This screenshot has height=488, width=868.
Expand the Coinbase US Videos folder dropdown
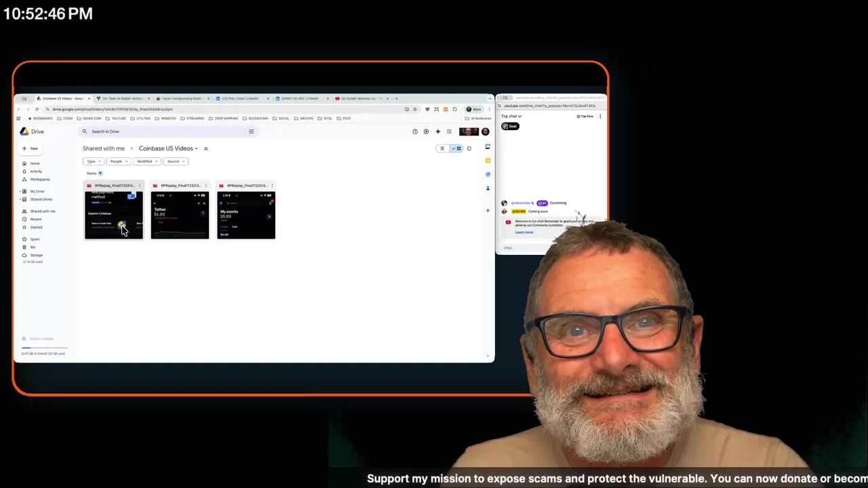197,148
